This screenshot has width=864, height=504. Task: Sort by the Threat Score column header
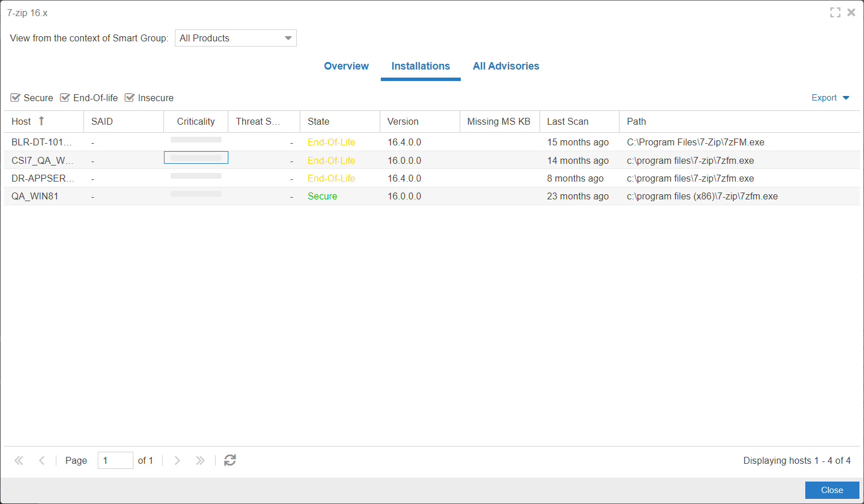(x=264, y=121)
